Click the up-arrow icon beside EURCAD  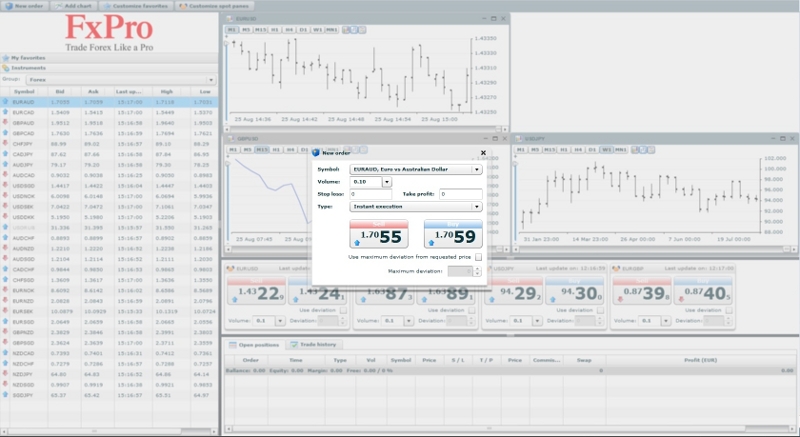(6, 112)
